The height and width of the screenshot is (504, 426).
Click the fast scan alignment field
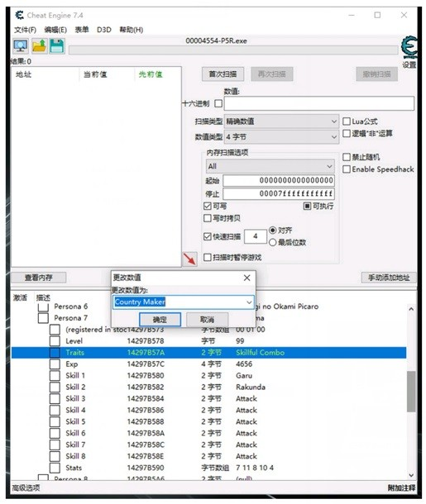[256, 236]
